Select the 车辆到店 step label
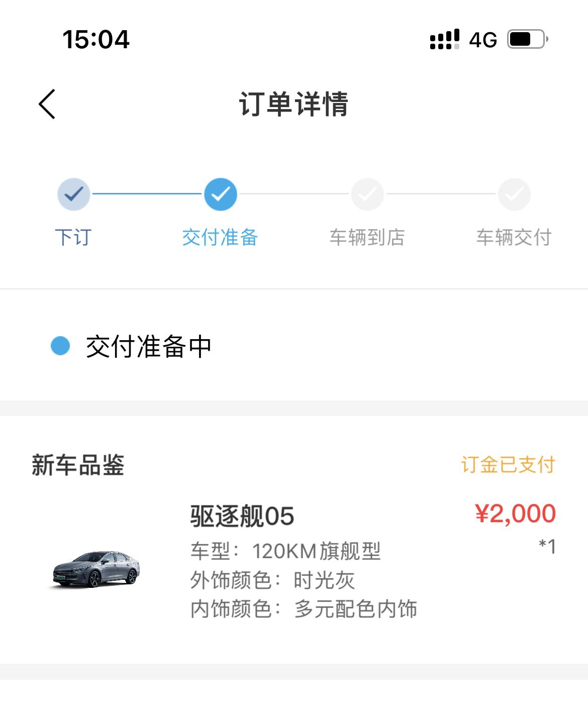The height and width of the screenshot is (713, 588). point(367,237)
